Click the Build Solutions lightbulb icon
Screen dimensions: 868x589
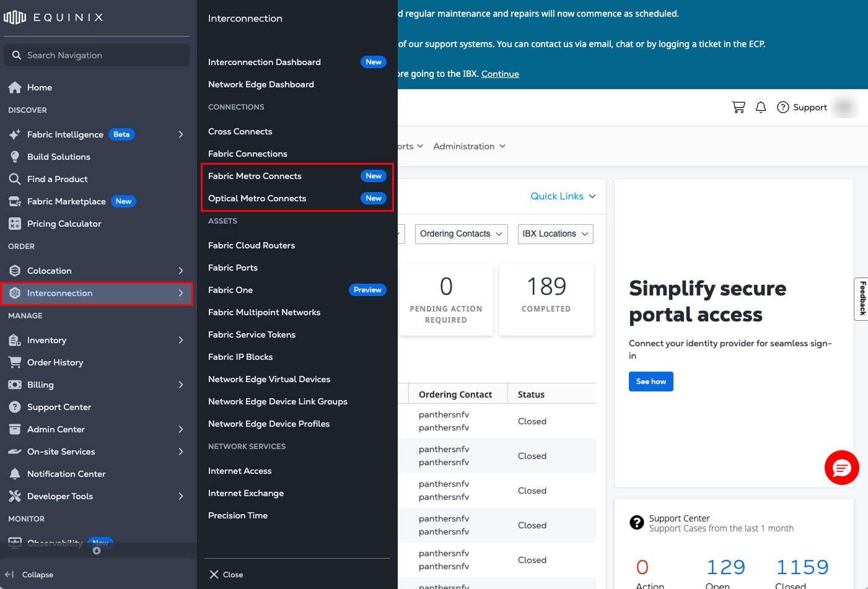tap(15, 157)
